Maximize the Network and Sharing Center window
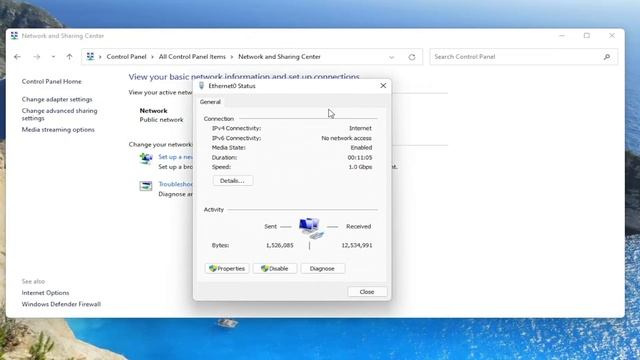 [x=587, y=36]
